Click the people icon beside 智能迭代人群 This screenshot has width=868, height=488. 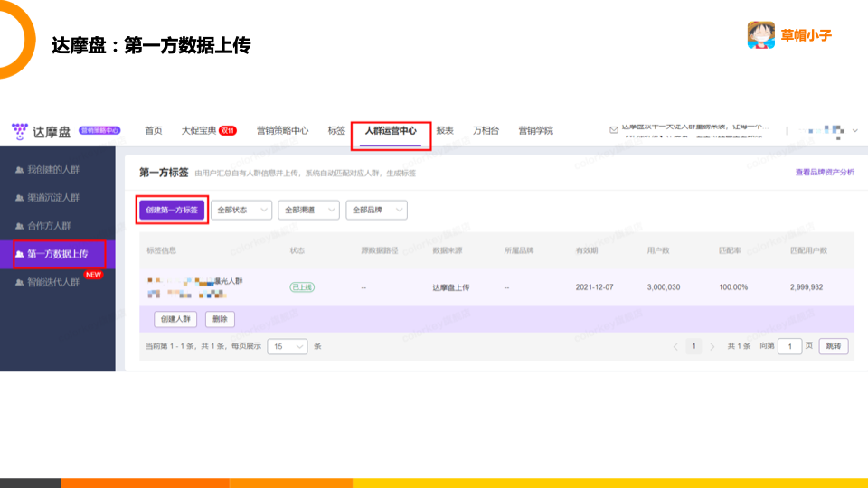point(19,282)
